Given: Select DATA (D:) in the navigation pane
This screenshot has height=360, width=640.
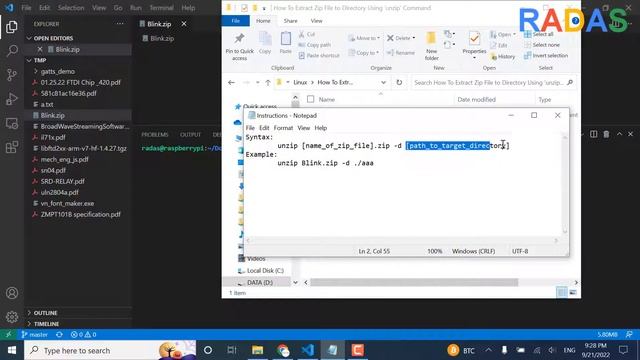Looking at the screenshot, I should pyautogui.click(x=260, y=282).
